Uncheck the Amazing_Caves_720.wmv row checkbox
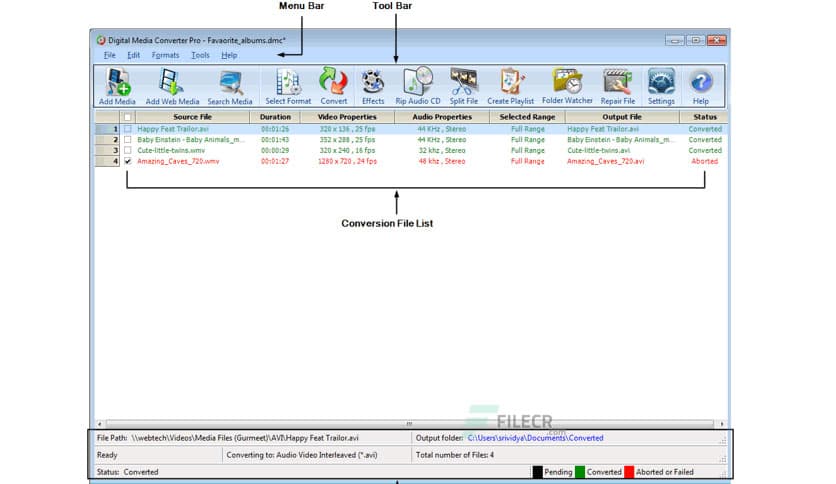The image size is (836, 484). coord(127,161)
